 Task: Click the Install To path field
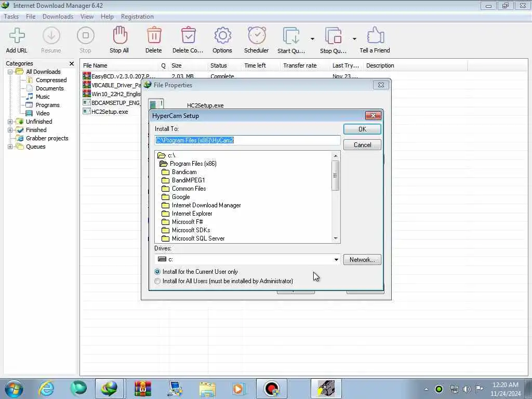[247, 140]
